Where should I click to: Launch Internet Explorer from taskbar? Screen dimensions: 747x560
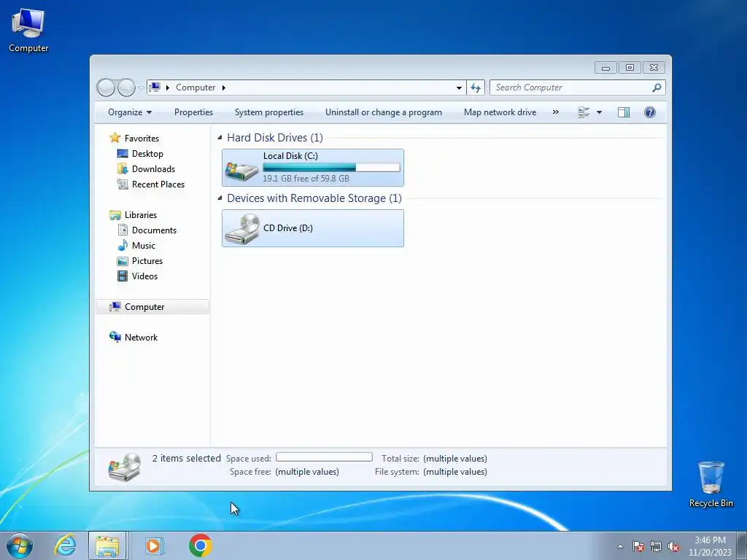[65, 545]
